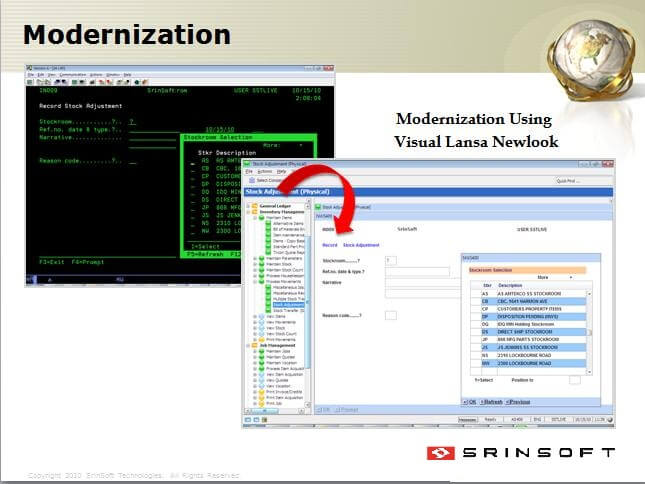Click yellow icon beside Print Movements
The width and height of the screenshot is (645, 484).
(262, 340)
